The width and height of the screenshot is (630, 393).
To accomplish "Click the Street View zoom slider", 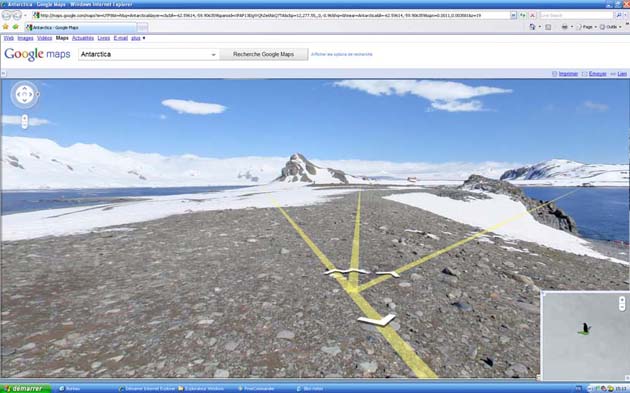I will pyautogui.click(x=25, y=121).
